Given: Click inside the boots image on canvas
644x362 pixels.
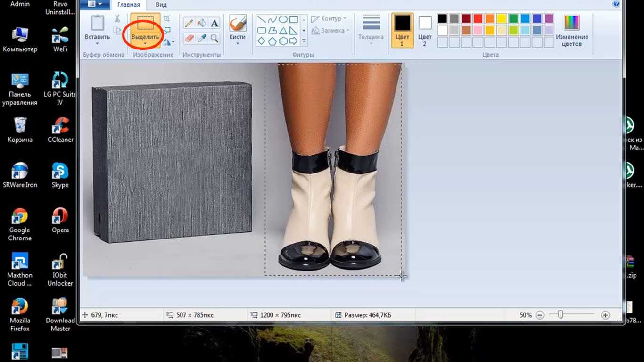Looking at the screenshot, I should (x=333, y=169).
